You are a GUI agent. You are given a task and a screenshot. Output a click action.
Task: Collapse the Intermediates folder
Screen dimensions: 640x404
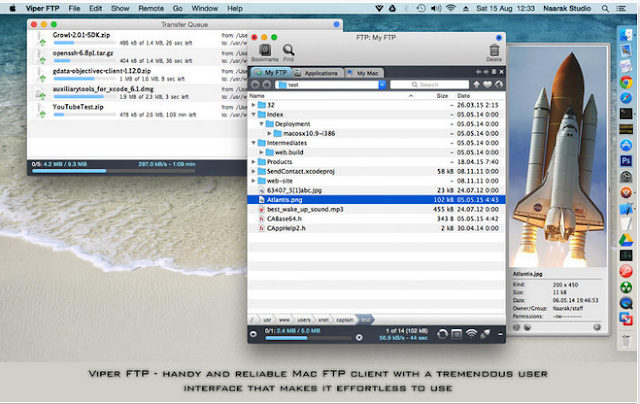pos(253,143)
